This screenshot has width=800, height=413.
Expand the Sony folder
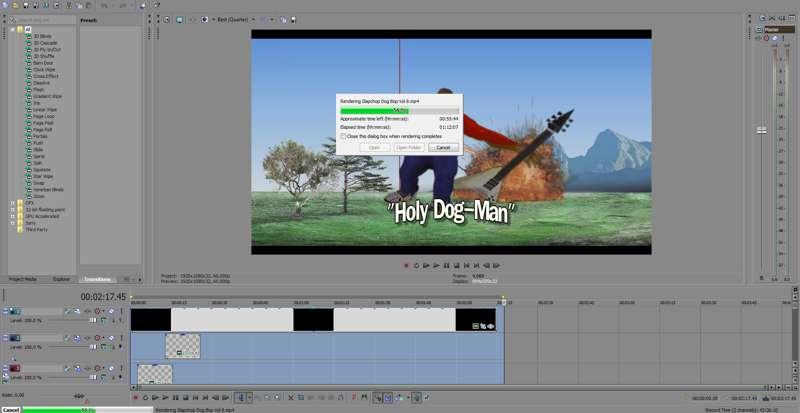[13, 223]
